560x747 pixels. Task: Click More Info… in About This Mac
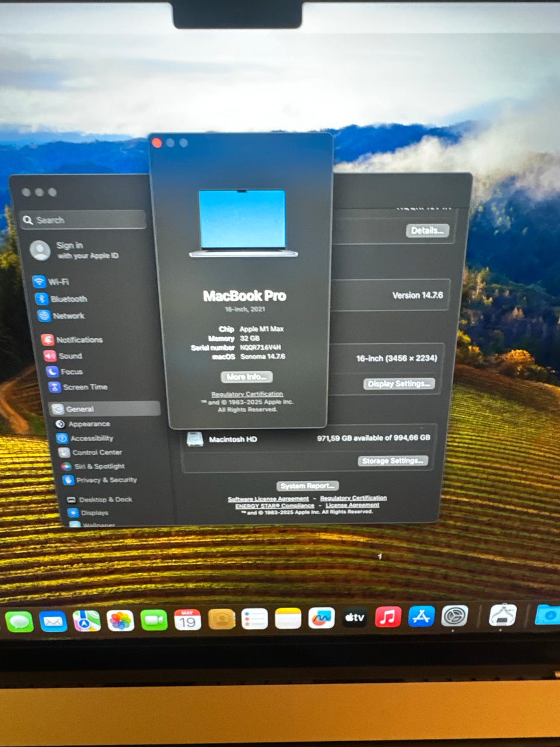pyautogui.click(x=247, y=377)
